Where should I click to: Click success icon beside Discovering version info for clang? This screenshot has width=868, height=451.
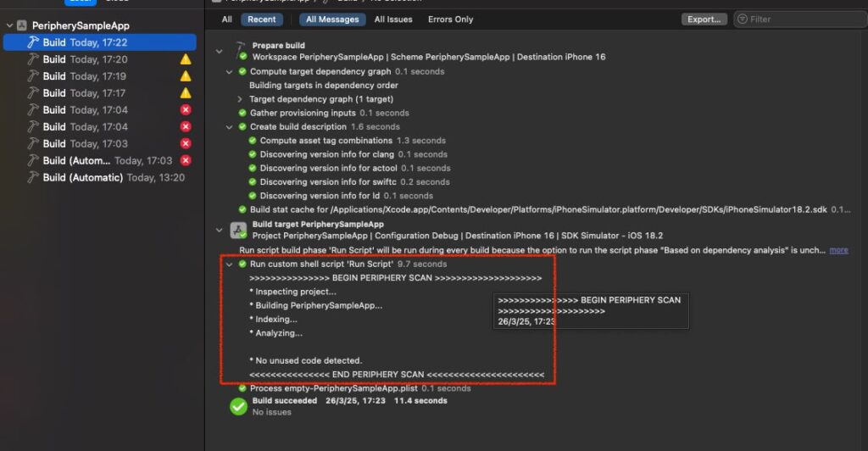[253, 154]
